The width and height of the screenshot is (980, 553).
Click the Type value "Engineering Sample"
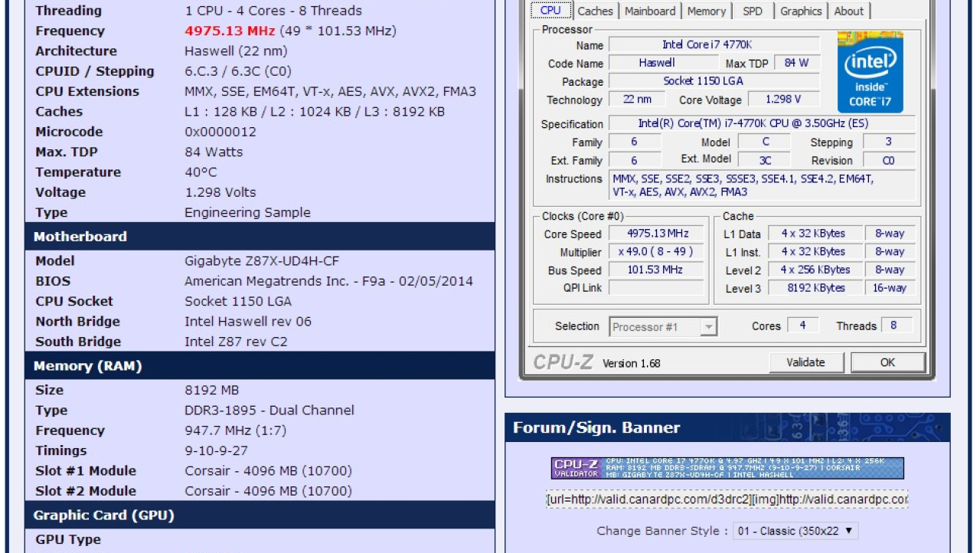[247, 213]
